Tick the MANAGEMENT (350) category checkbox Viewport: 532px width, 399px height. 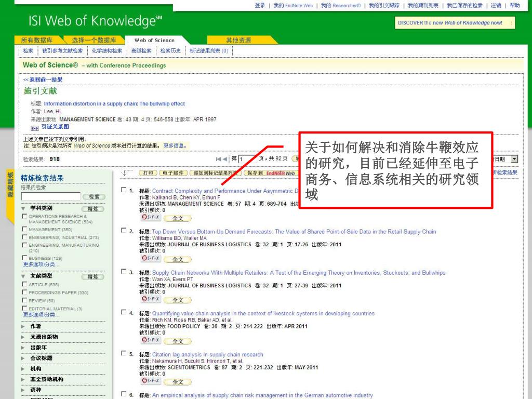[x=24, y=229]
